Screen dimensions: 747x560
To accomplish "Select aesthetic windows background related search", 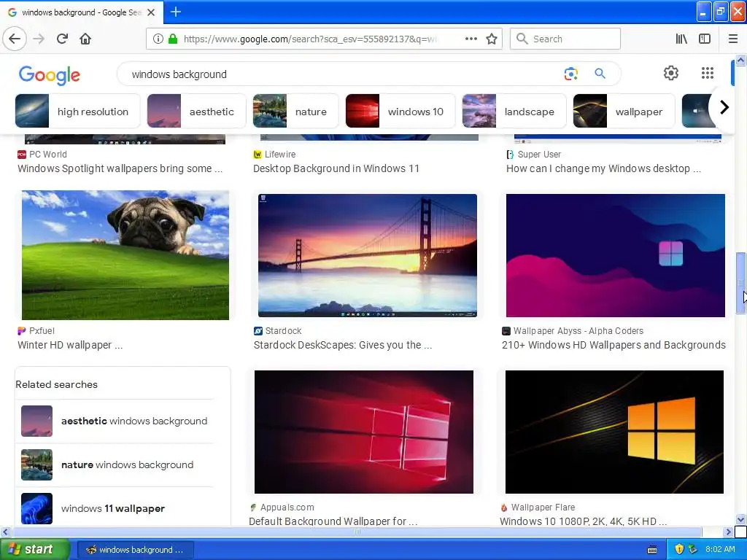I will click(115, 421).
